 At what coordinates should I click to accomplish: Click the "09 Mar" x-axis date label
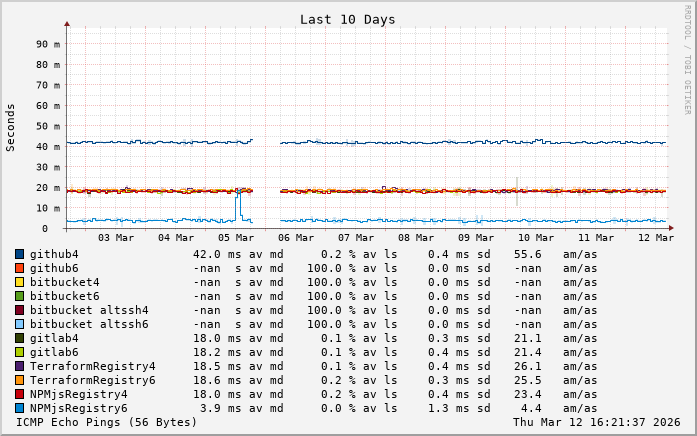click(476, 237)
